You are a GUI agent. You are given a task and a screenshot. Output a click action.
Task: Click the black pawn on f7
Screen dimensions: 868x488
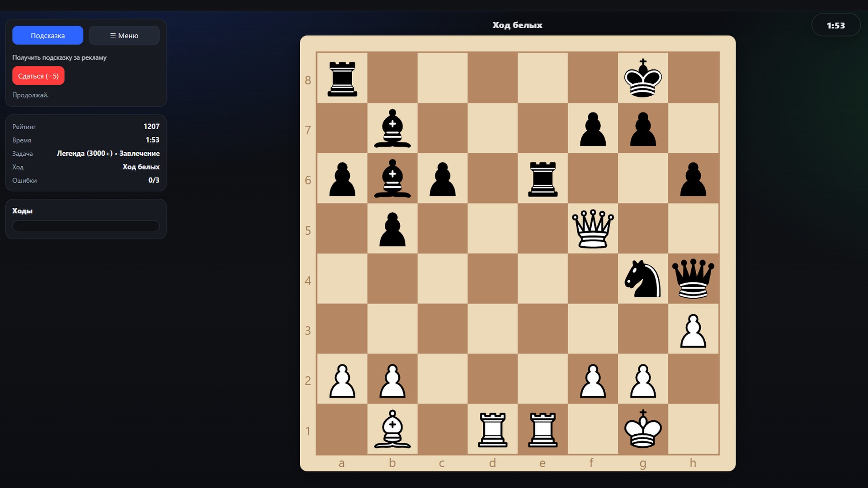tap(593, 129)
